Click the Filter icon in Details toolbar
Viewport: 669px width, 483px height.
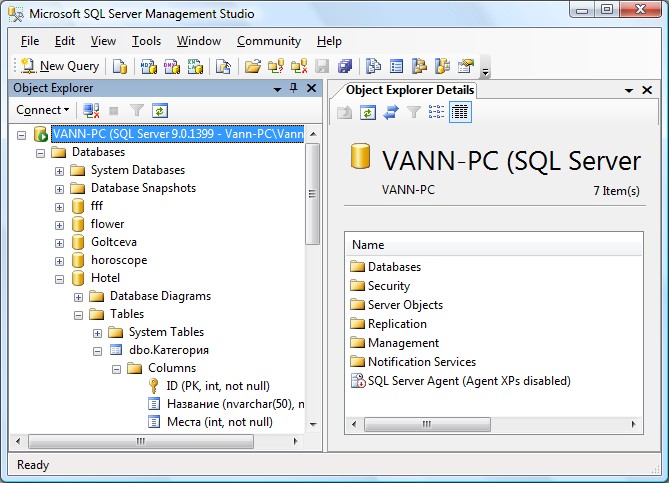pyautogui.click(x=414, y=113)
